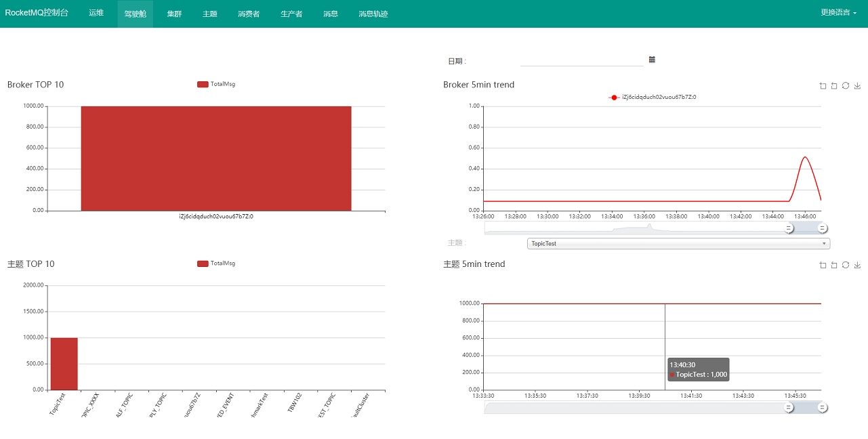Click left zoom handle under Broker trend
Image resolution: width=868 pixels, height=439 pixels.
(x=789, y=228)
